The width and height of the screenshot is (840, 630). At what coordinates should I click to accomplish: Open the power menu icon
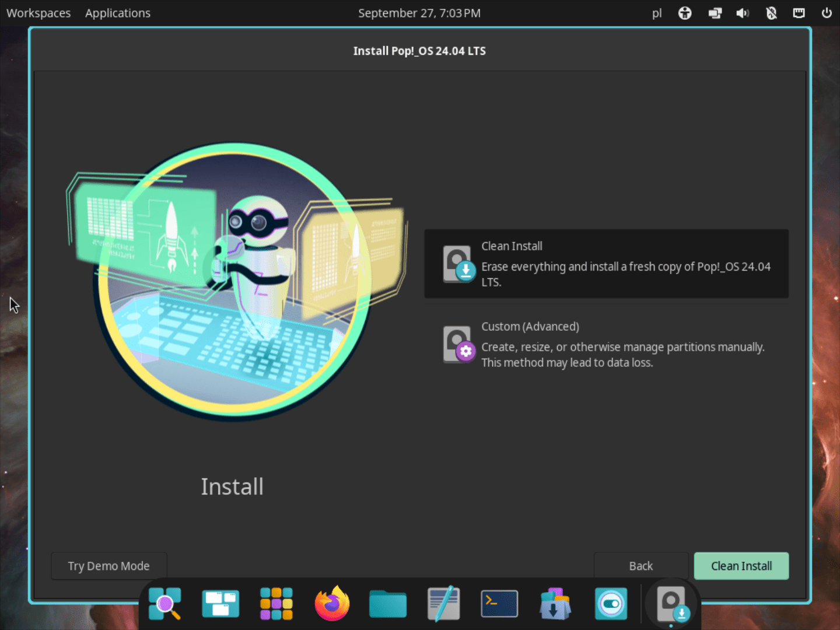click(x=827, y=13)
